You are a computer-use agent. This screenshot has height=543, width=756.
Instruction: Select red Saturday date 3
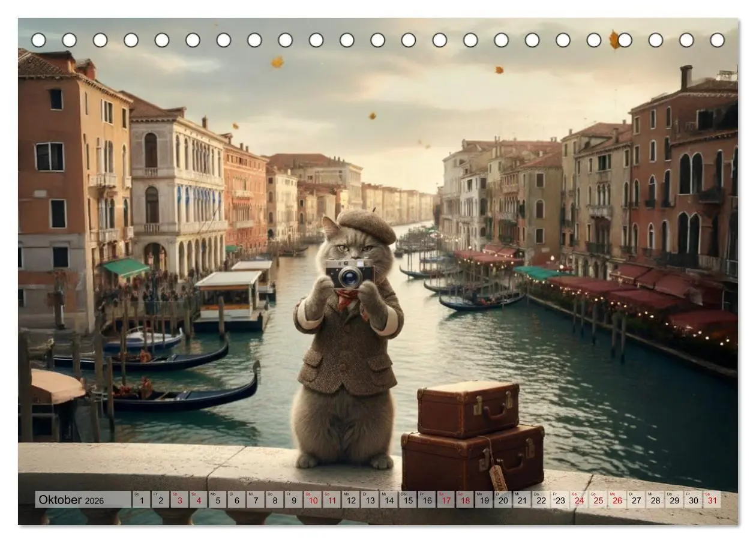179,500
